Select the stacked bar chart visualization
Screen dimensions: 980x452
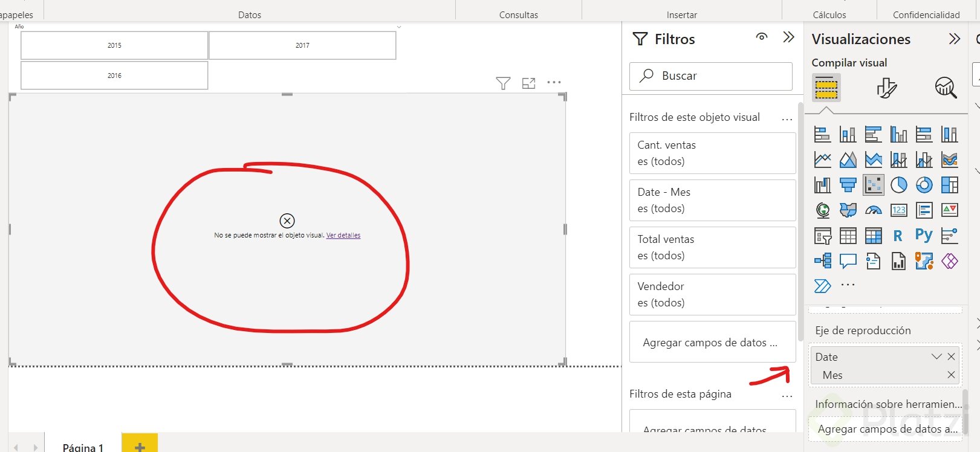click(822, 134)
